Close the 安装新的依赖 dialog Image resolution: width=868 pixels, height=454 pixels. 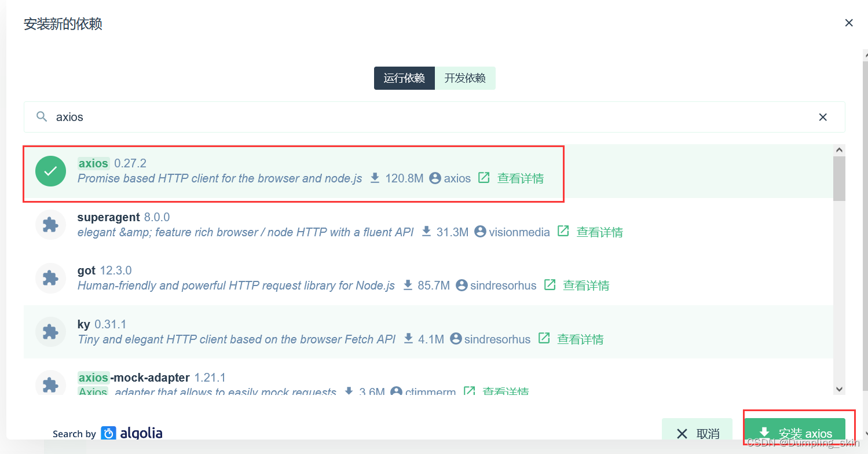(849, 23)
